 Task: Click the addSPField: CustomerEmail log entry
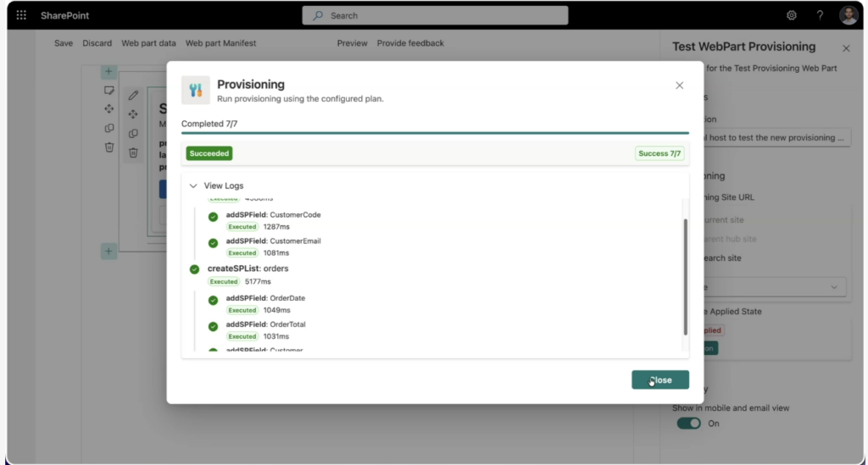273,241
